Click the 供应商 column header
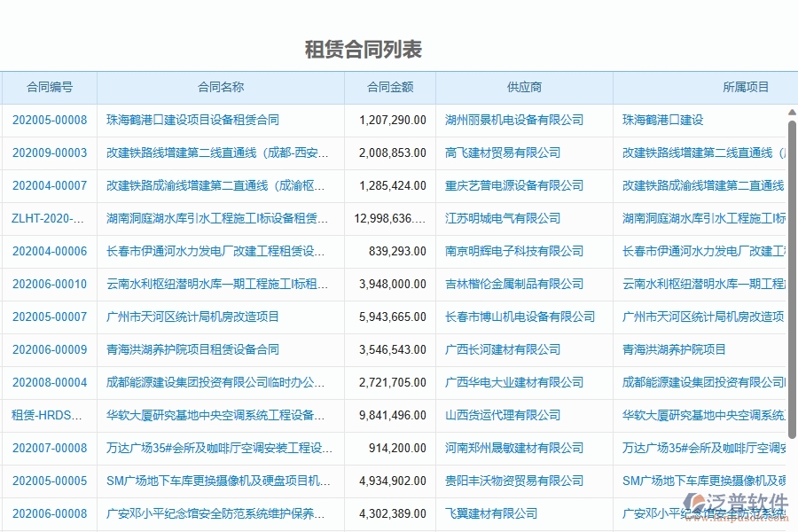This screenshot has width=798, height=532. pyautogui.click(x=522, y=87)
